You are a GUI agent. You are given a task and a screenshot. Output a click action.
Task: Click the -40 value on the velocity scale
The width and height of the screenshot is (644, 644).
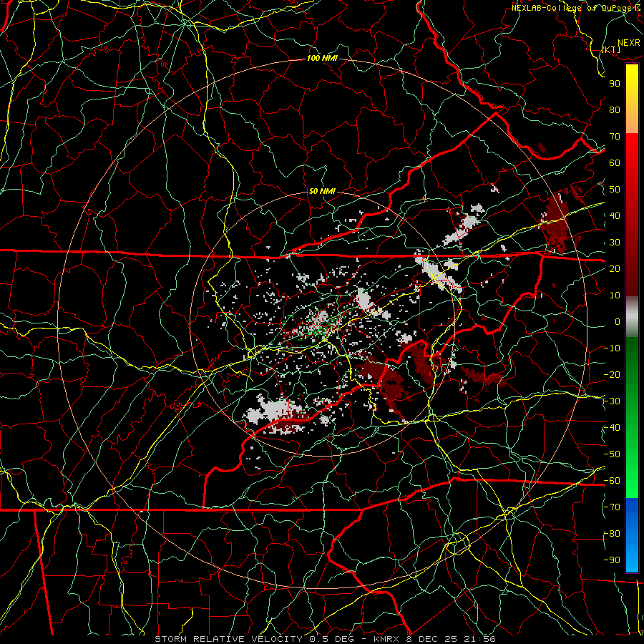(612, 428)
